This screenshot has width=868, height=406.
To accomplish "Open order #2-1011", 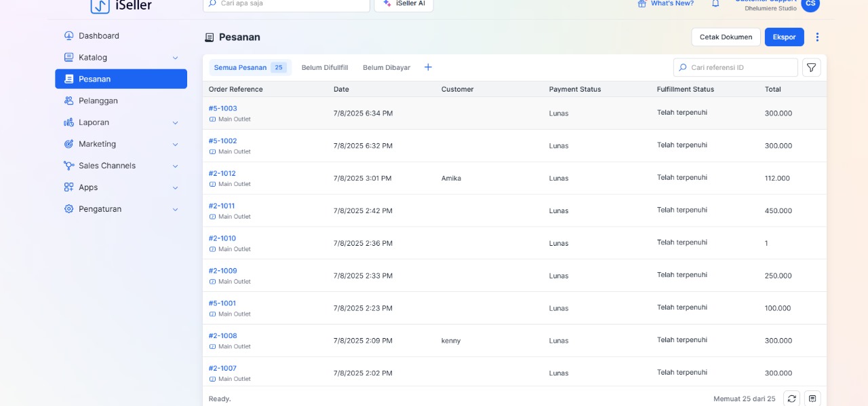I will (222, 206).
